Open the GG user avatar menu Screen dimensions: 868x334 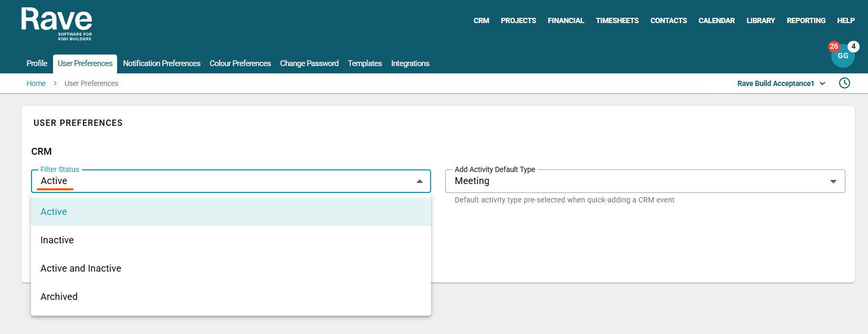(x=842, y=57)
